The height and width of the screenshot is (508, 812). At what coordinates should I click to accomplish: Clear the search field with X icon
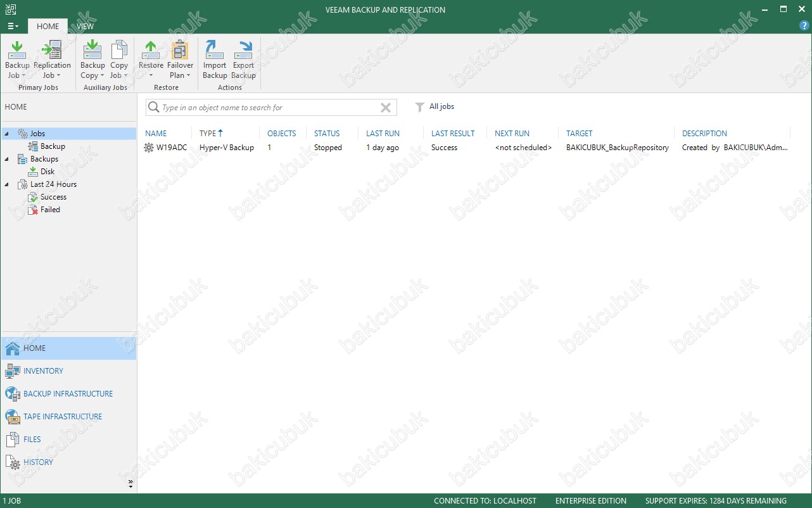coord(385,108)
